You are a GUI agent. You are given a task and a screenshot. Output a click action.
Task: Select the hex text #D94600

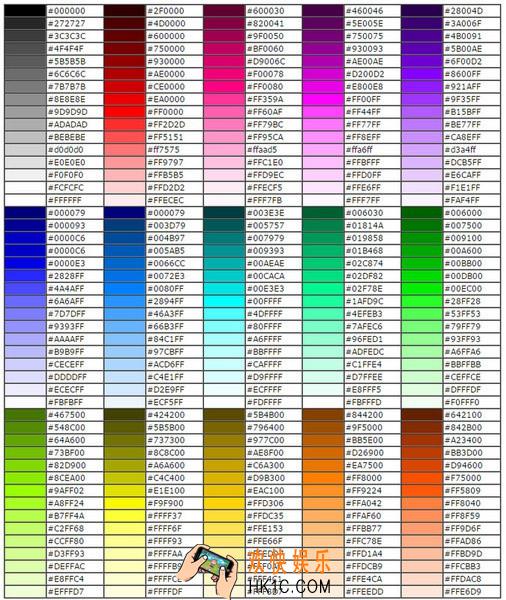(464, 466)
